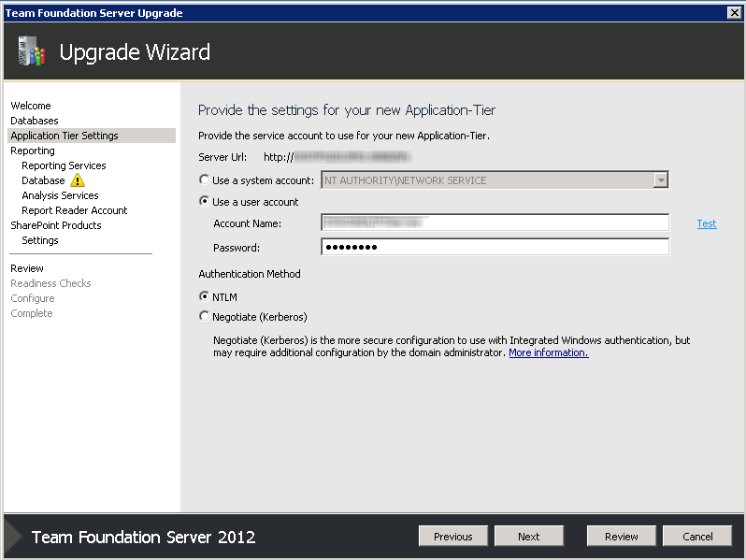
Task: Click the Team Foundation Server 2012 footer text
Action: (143, 538)
